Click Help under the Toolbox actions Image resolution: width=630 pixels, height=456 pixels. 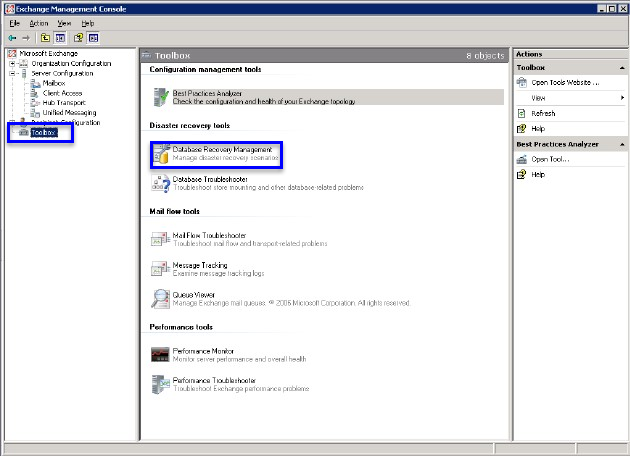(x=538, y=129)
